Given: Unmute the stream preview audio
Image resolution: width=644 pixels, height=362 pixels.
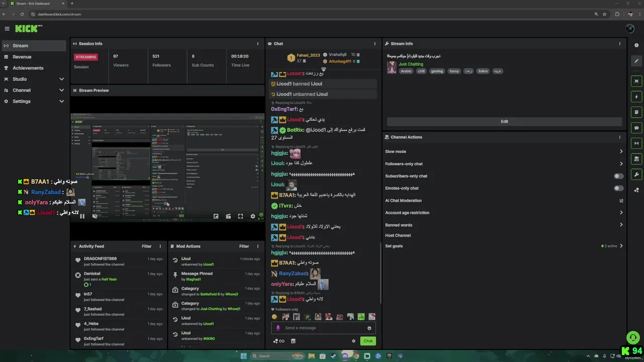Looking at the screenshot, I should point(95,216).
